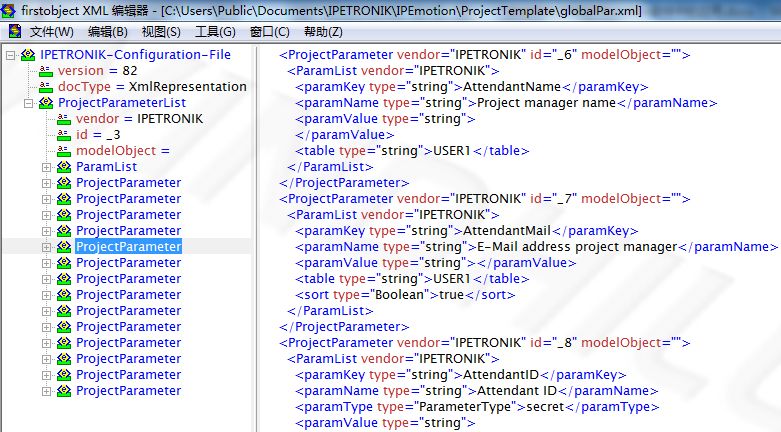
Task: Click the document icon left of 文件(W) menu
Action: pos(15,31)
